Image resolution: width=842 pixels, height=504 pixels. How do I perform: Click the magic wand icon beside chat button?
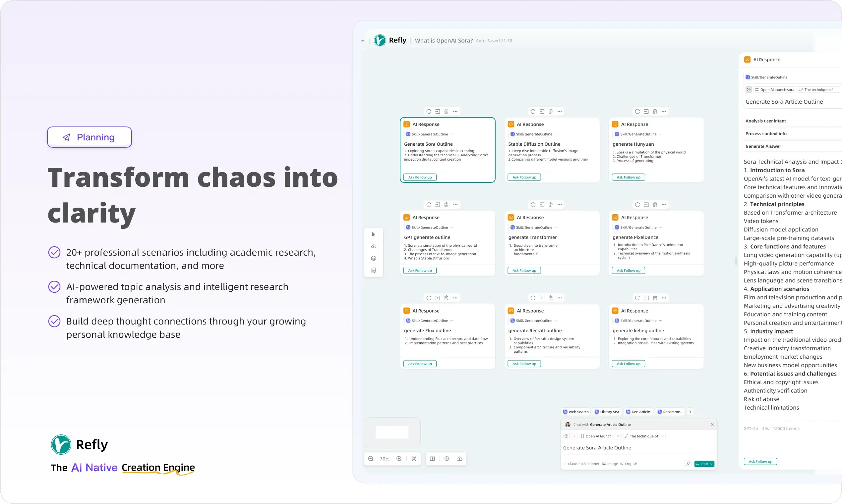[x=688, y=464]
